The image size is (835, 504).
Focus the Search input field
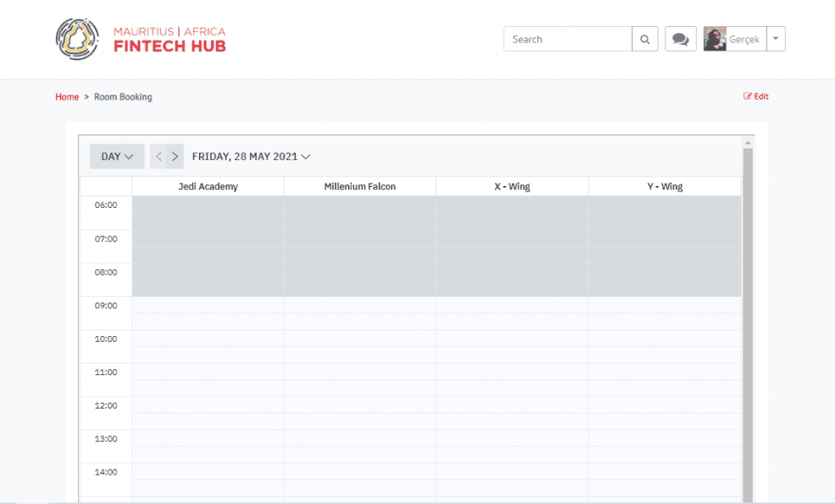(568, 39)
